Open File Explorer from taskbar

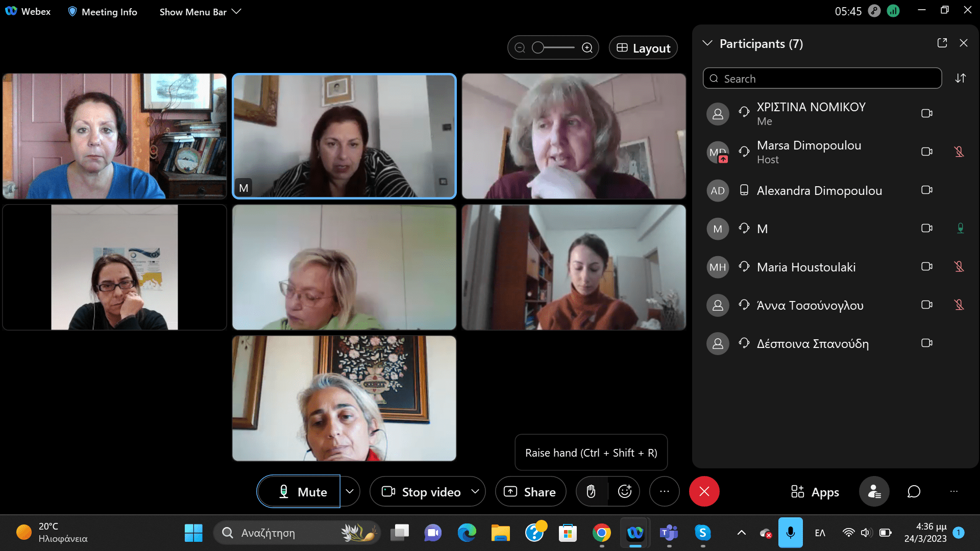point(501,533)
